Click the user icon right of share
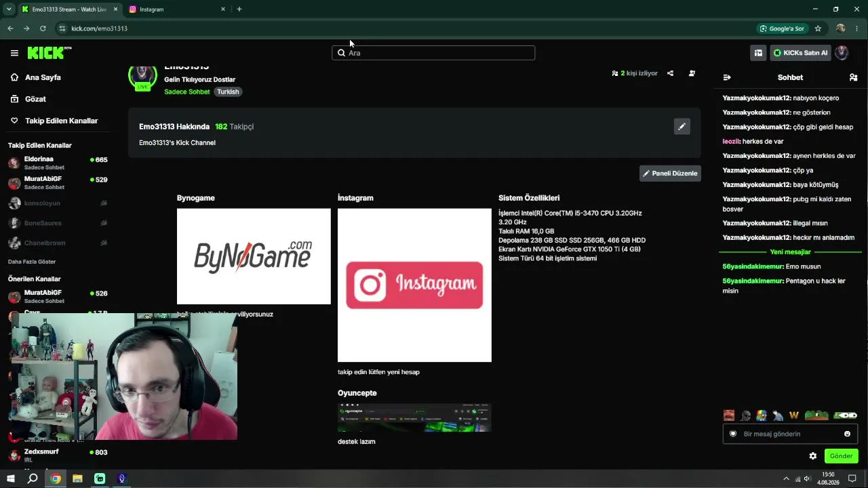The width and height of the screenshot is (868, 488). click(x=692, y=73)
